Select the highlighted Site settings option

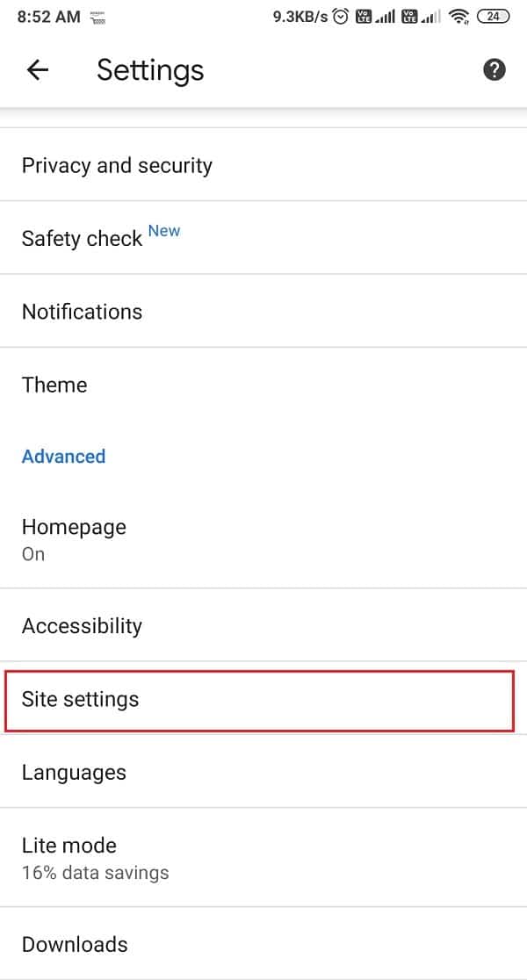click(81, 700)
